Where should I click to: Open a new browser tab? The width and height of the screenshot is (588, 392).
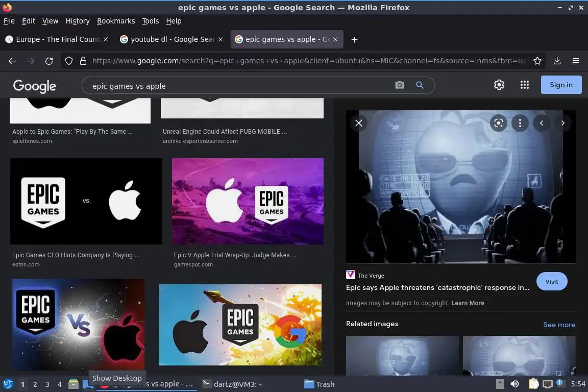coord(354,39)
